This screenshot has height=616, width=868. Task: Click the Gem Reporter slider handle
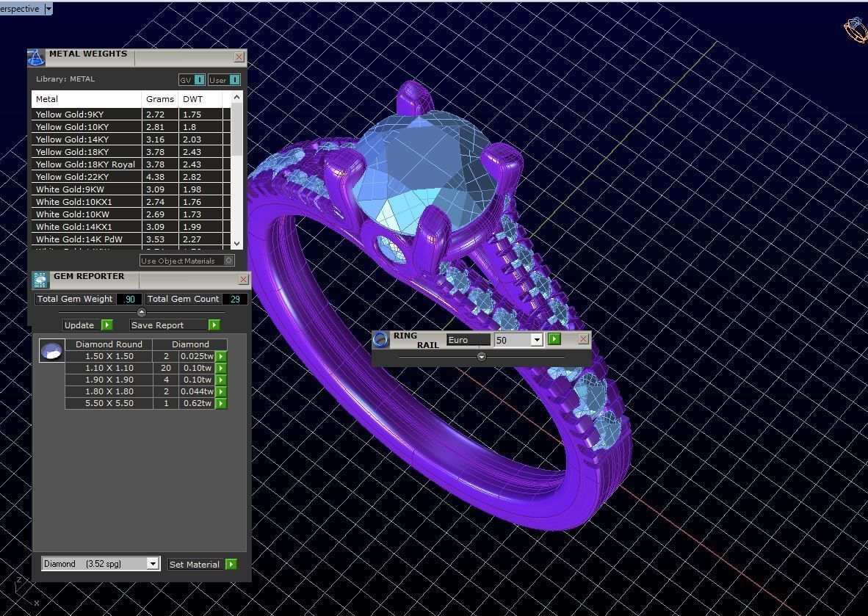tap(141, 312)
